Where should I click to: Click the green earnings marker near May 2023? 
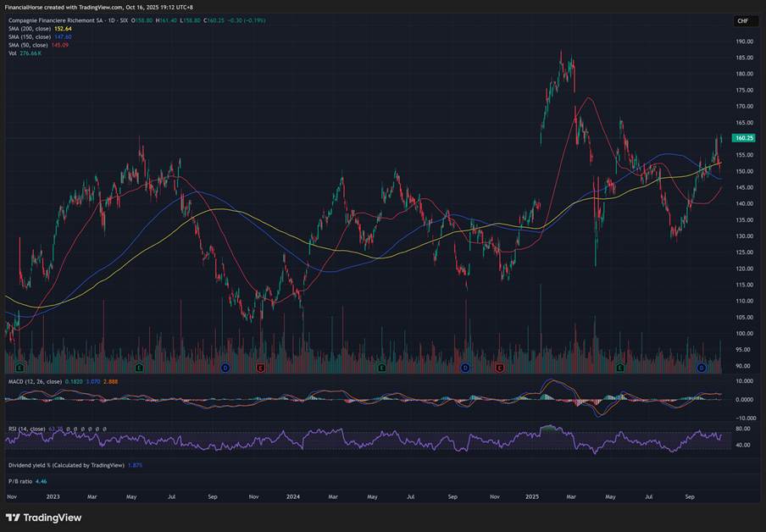(x=138, y=368)
